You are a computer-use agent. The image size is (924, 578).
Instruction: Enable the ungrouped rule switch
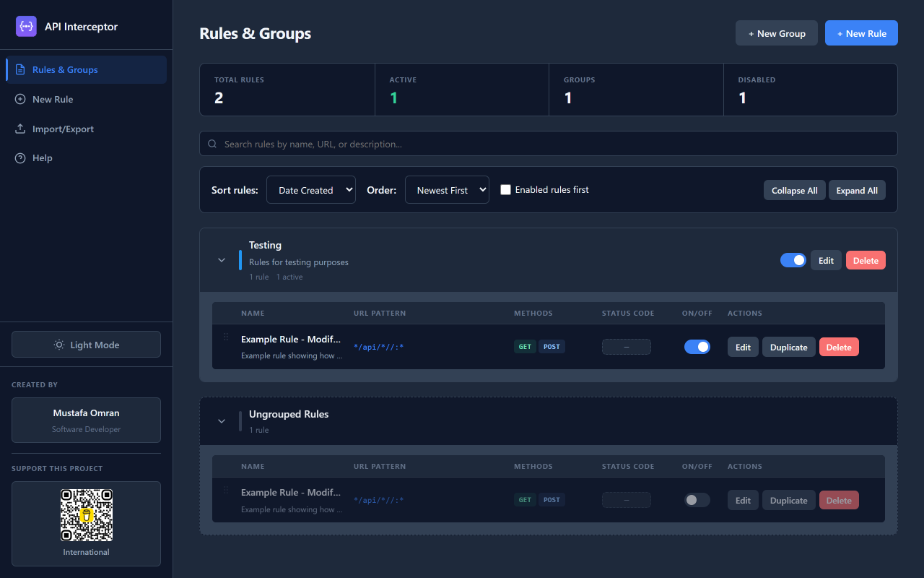coord(697,500)
